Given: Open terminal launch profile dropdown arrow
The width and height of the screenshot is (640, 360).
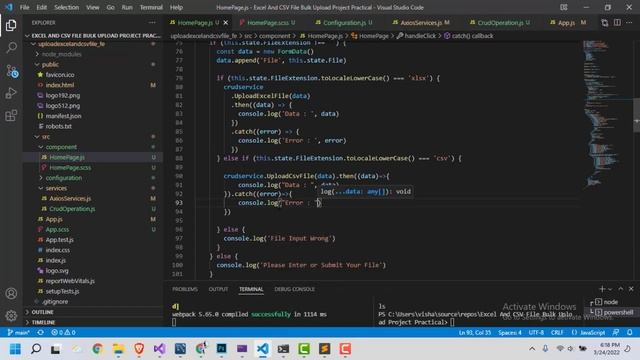Looking at the screenshot, I should pyautogui.click(x=610, y=289).
